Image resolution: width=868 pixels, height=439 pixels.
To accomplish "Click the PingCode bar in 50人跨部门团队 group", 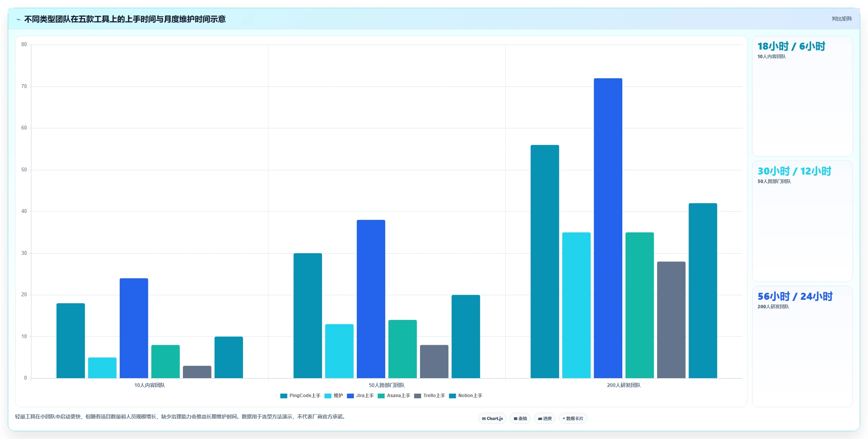I will (x=308, y=316).
